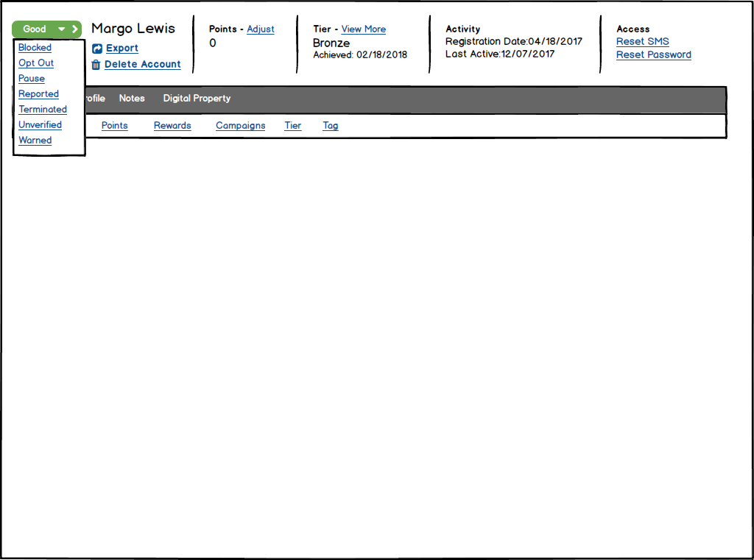Click the Good status label
The image size is (754, 560).
coord(35,29)
